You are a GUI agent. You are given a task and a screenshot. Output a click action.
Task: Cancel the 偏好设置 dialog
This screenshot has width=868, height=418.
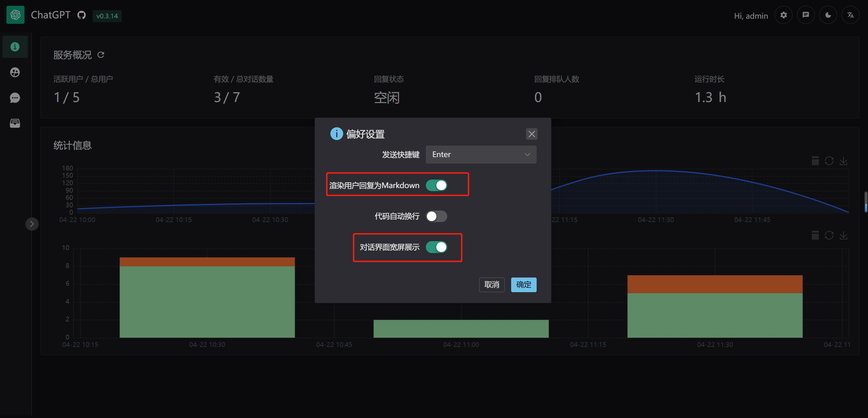[491, 285]
